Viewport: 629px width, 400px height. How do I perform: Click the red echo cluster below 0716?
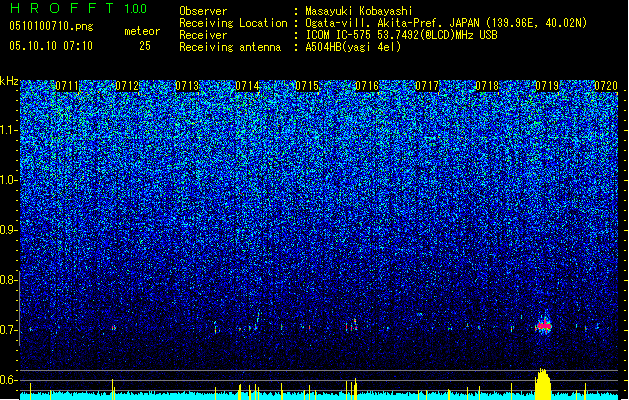pyautogui.click(x=351, y=325)
